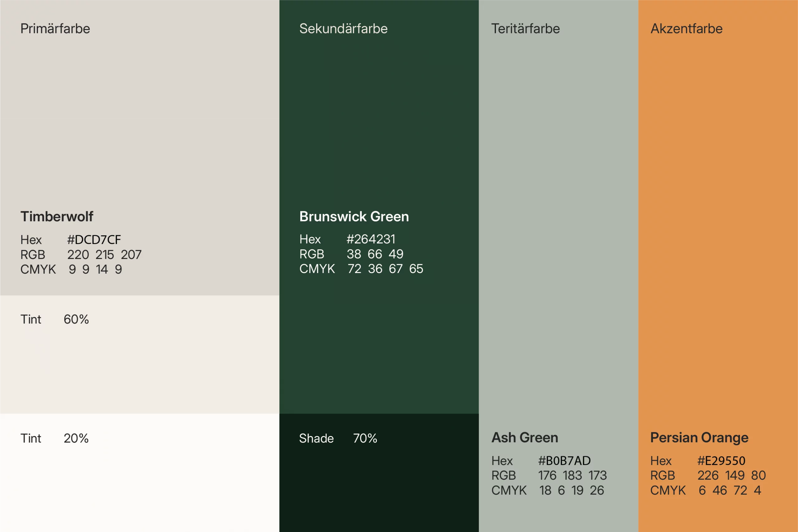Click the hex code #B0B7AD

[x=564, y=461]
